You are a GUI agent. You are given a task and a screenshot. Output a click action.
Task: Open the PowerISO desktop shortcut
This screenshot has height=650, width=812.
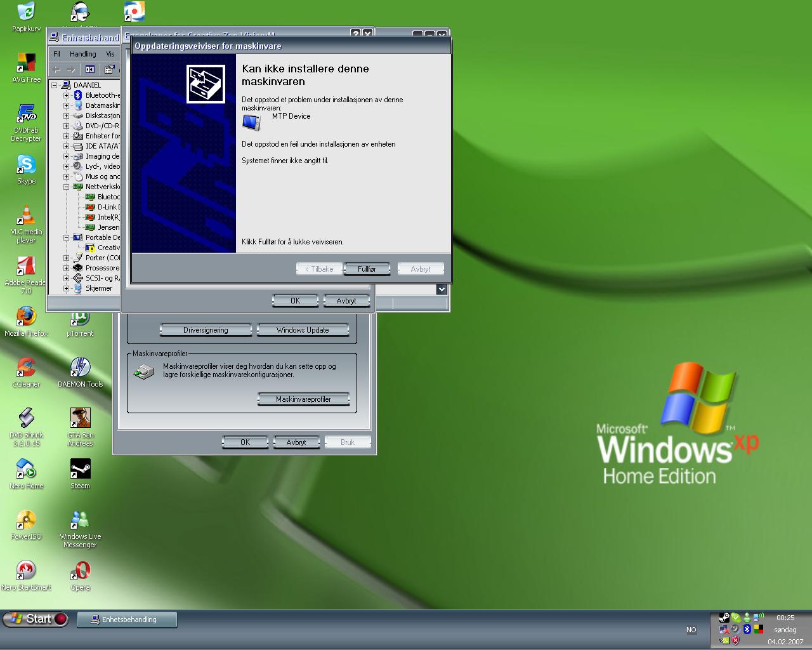26,525
